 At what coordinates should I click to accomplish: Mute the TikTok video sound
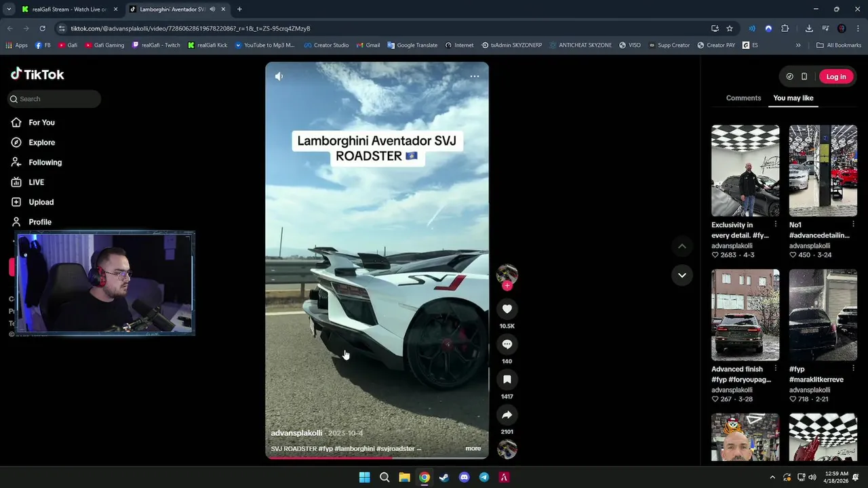[279, 77]
